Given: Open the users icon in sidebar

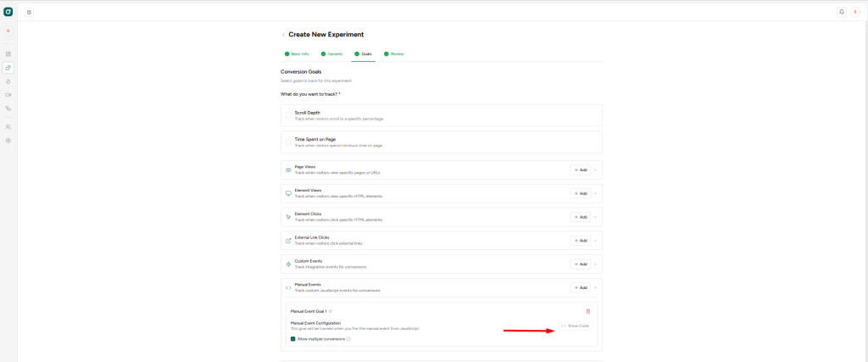Looking at the screenshot, I should pos(8,126).
